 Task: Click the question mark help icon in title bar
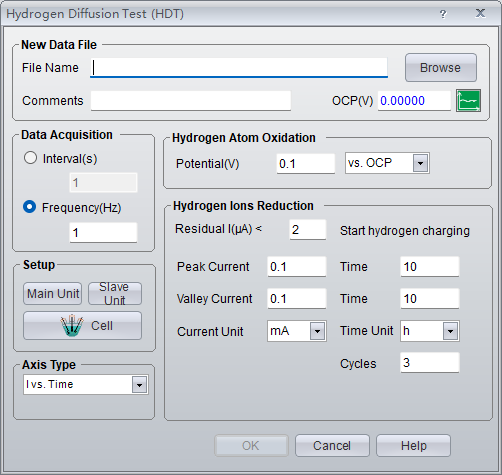[443, 14]
